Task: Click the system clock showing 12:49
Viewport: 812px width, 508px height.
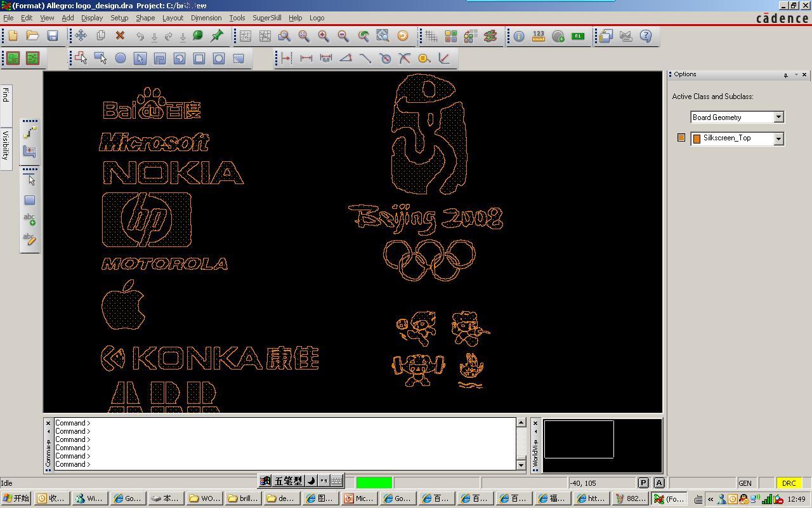Action: (x=796, y=499)
